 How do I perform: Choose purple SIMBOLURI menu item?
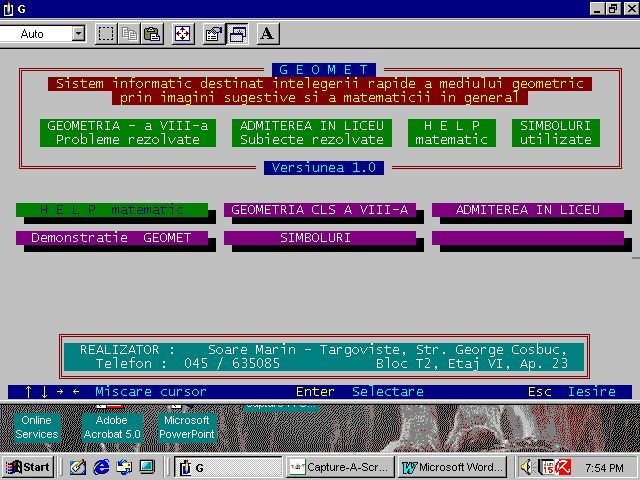(x=320, y=238)
